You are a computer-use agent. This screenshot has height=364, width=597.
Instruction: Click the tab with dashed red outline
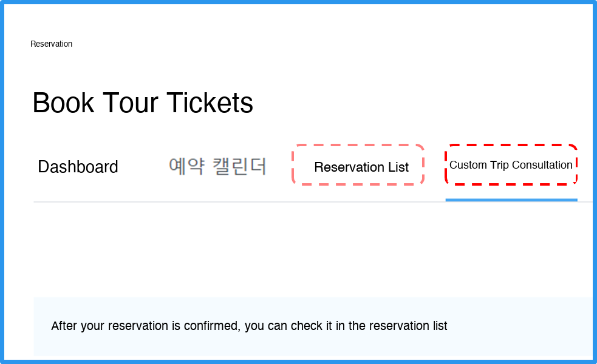pyautogui.click(x=511, y=165)
